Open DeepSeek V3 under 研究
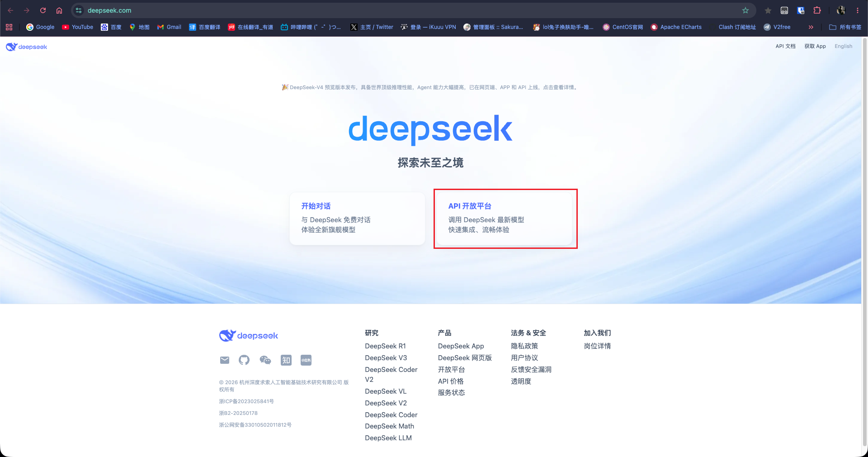 386,358
